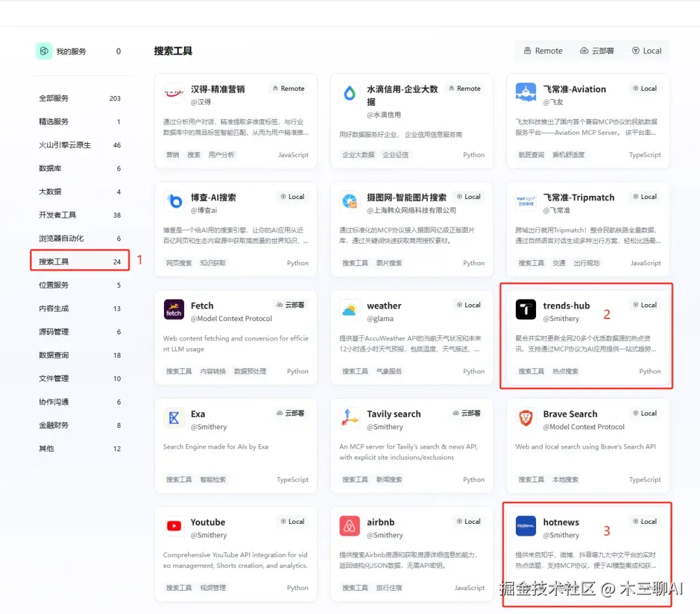Open the 我的服务 section
Viewport: 700px width, 614px height.
click(x=80, y=51)
